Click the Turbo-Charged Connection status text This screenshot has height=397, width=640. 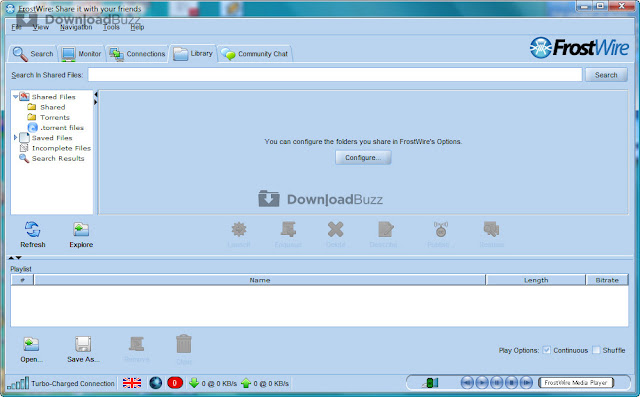pyautogui.click(x=73, y=384)
